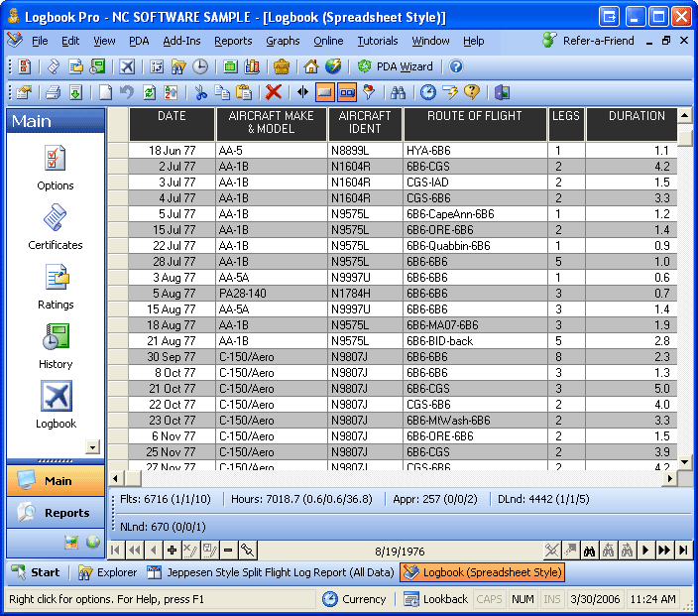Click the home house toolbar icon
Viewport: 698px width, 616px height.
311,66
